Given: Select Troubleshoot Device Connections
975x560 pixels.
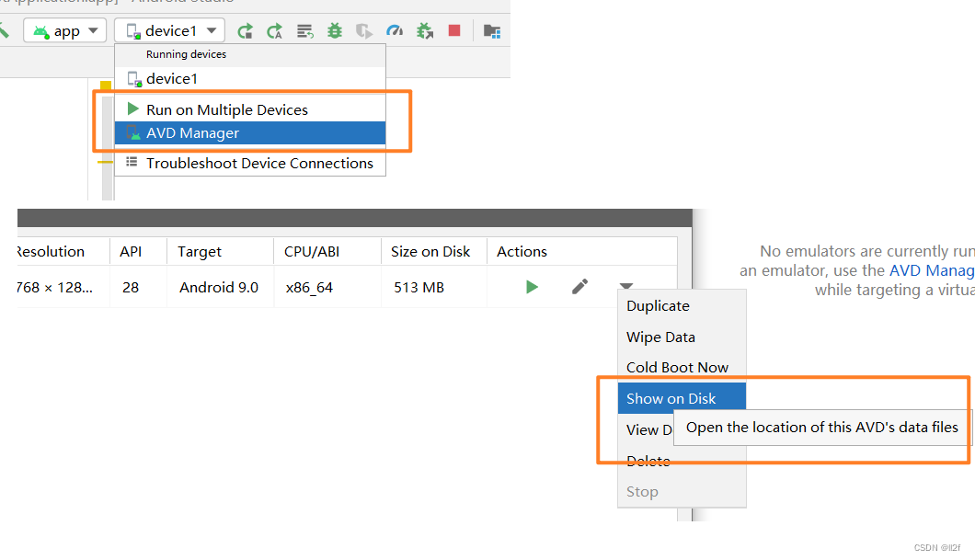Looking at the screenshot, I should (250, 163).
